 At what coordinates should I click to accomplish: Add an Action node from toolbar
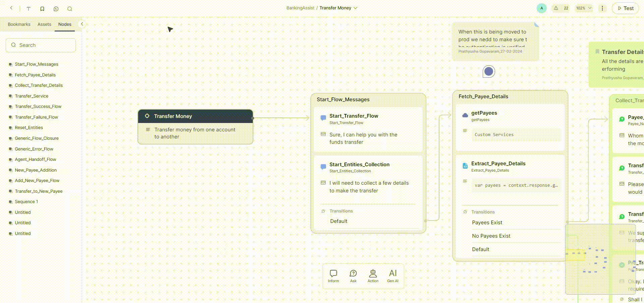(373, 276)
